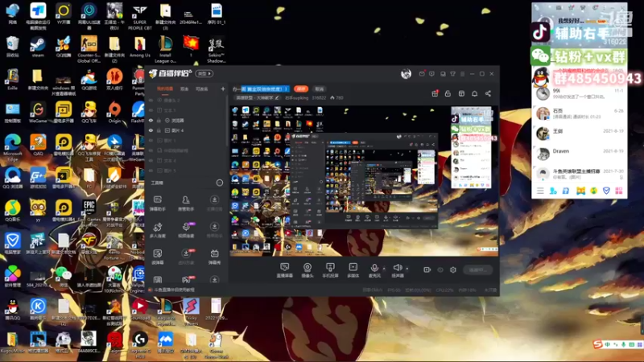Select the 图片 4 source row
644x362 pixels.
click(186, 130)
